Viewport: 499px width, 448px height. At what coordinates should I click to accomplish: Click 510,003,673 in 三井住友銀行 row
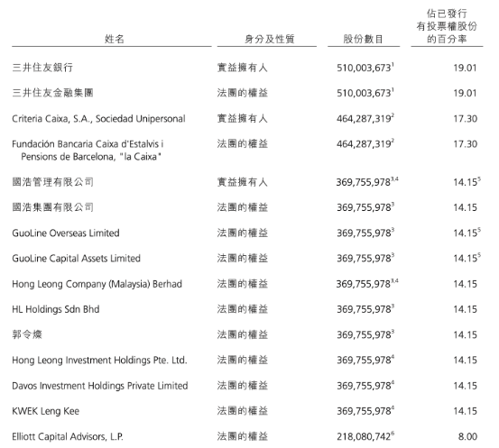(364, 68)
